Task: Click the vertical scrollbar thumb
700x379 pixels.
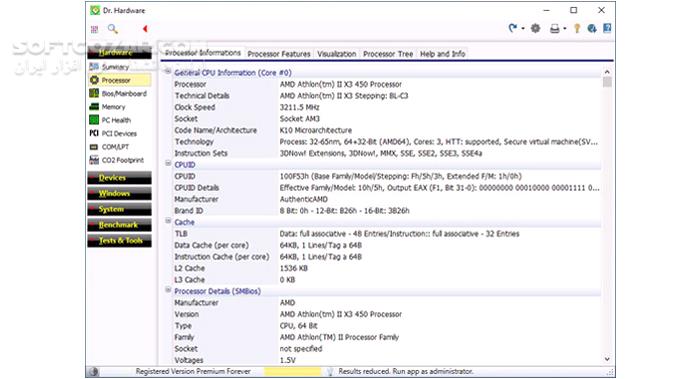Action: point(607,82)
